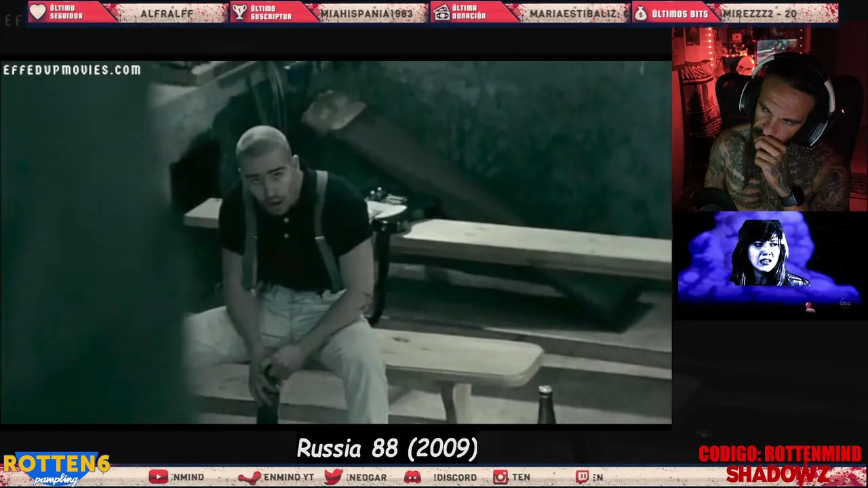
Task: Click the latest donor name MARIAESTIBALIZ
Action: [x=579, y=14]
